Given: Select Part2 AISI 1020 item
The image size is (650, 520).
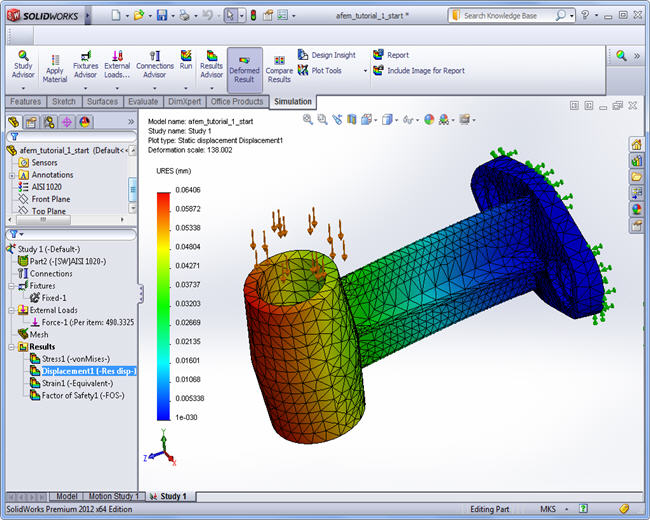Looking at the screenshot, I should [x=62, y=261].
